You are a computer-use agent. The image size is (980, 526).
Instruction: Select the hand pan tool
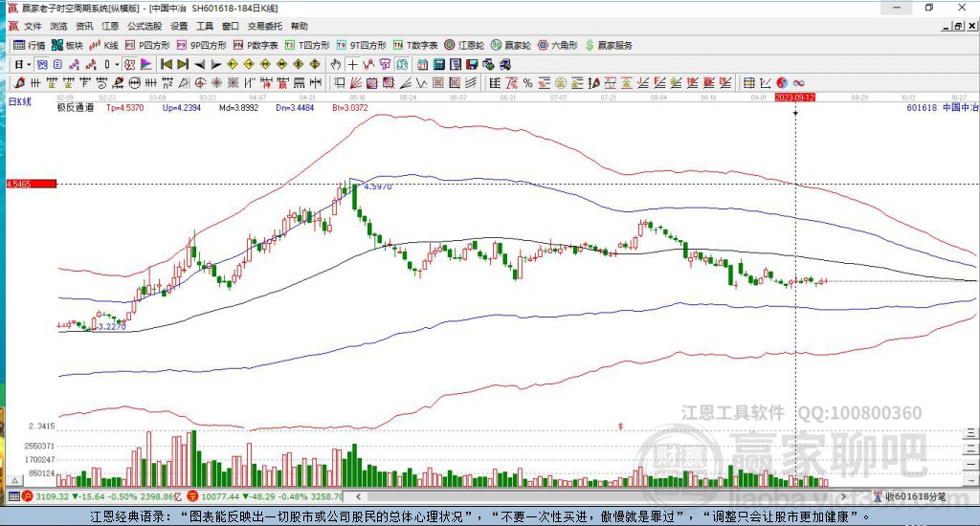point(336,64)
